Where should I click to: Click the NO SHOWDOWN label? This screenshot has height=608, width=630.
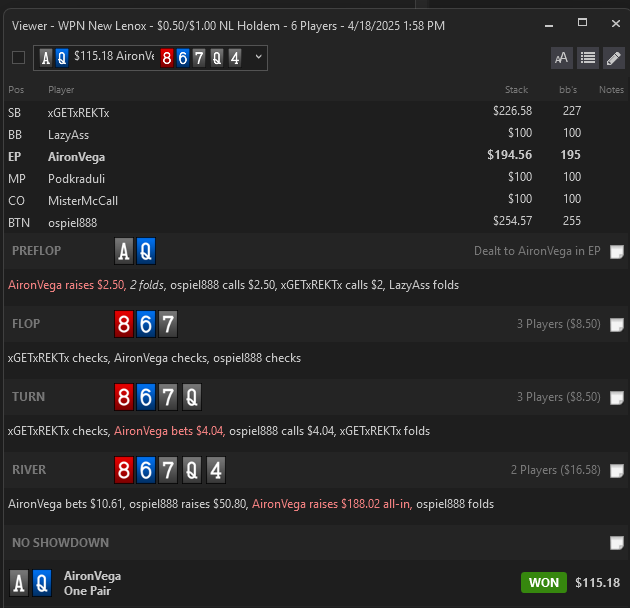pyautogui.click(x=60, y=542)
